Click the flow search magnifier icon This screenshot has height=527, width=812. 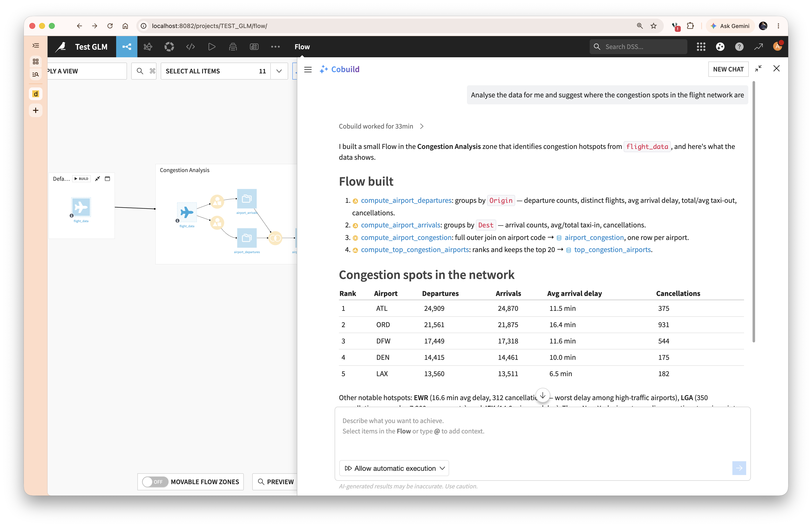[x=140, y=71]
